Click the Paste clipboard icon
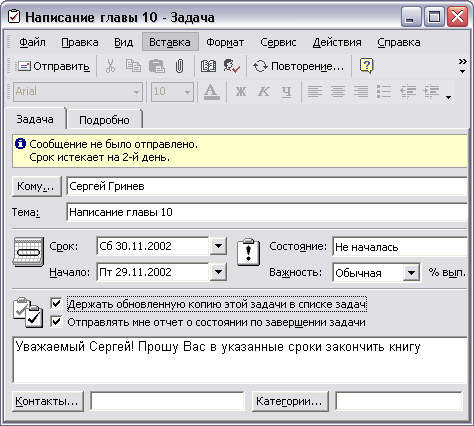 [x=156, y=66]
